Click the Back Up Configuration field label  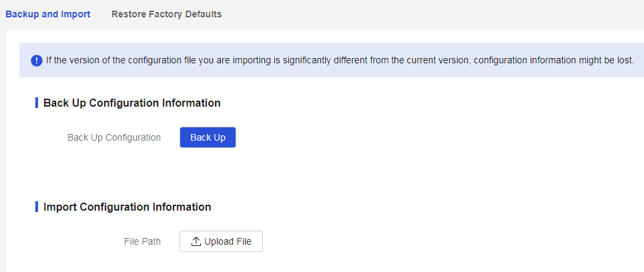pos(113,137)
